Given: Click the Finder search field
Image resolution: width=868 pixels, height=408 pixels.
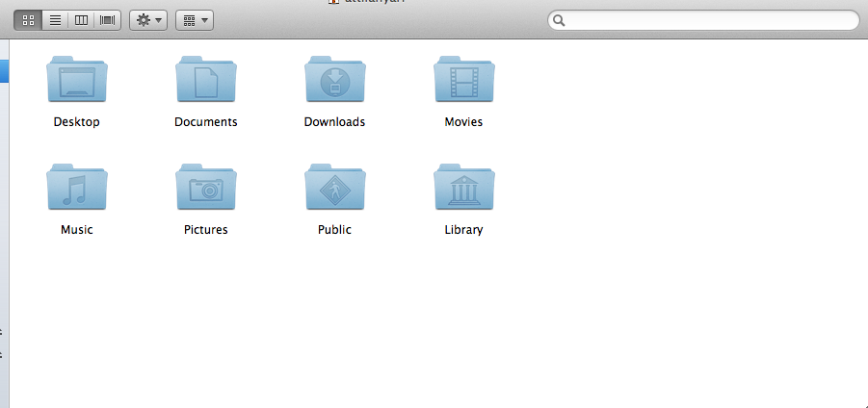Looking at the screenshot, I should (703, 20).
